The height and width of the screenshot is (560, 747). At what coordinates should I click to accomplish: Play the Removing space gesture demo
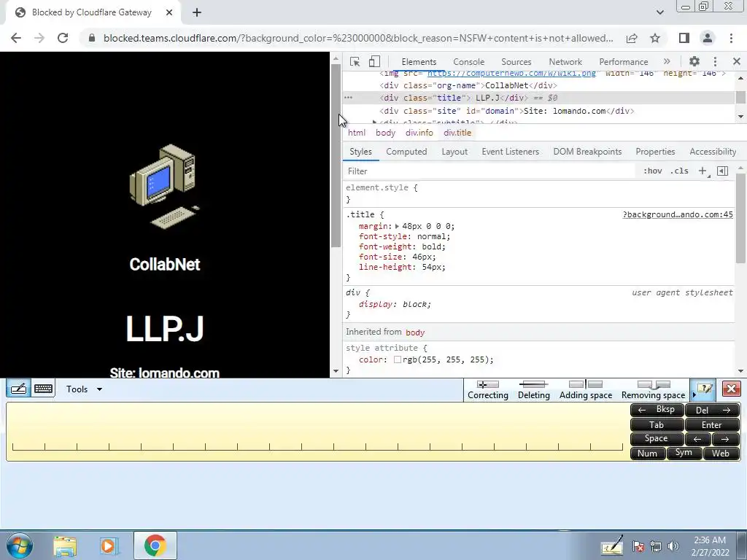click(x=653, y=389)
